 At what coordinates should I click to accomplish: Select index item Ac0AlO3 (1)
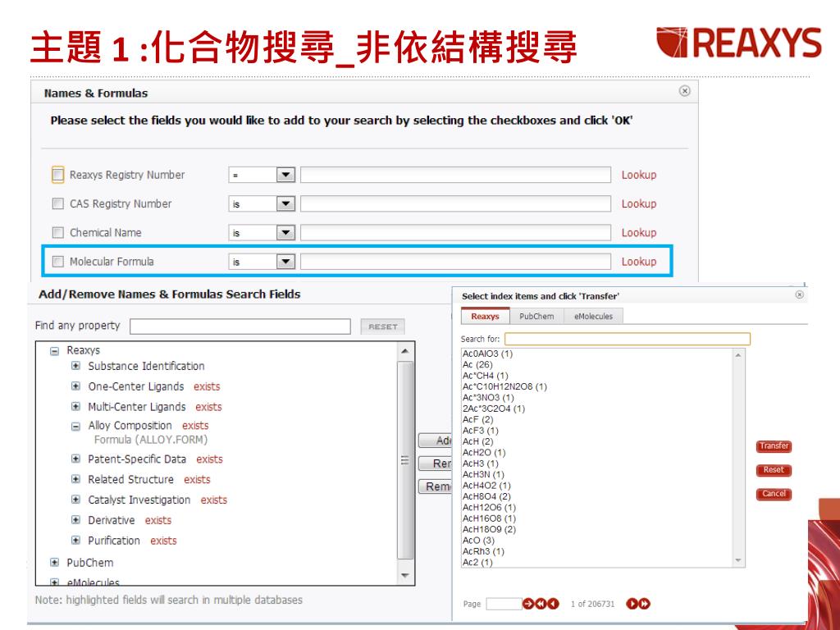[x=487, y=354]
